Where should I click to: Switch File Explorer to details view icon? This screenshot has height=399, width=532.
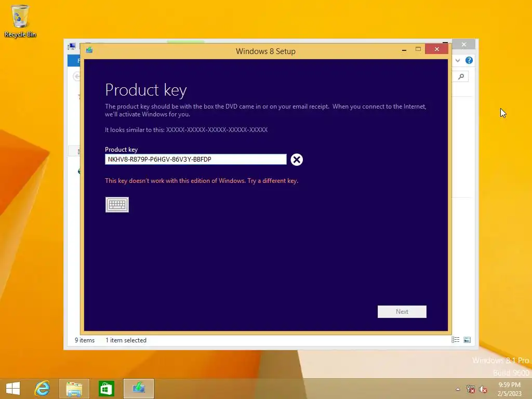(455, 340)
